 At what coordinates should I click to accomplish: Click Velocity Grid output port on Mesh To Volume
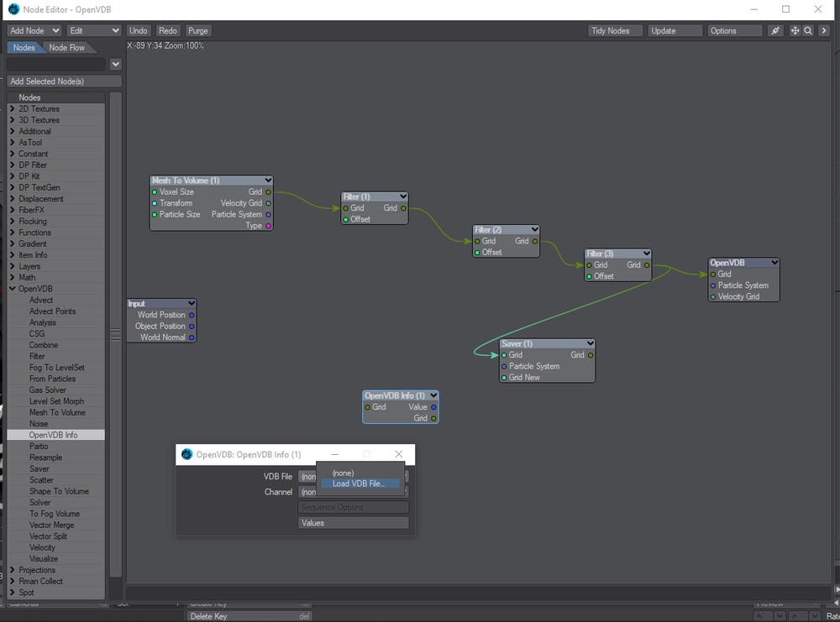coord(269,203)
